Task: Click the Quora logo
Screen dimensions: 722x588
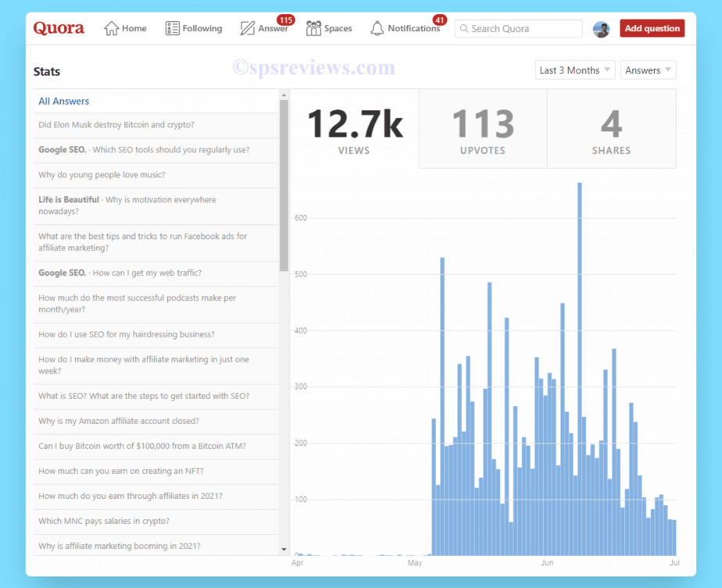Action: [x=59, y=28]
